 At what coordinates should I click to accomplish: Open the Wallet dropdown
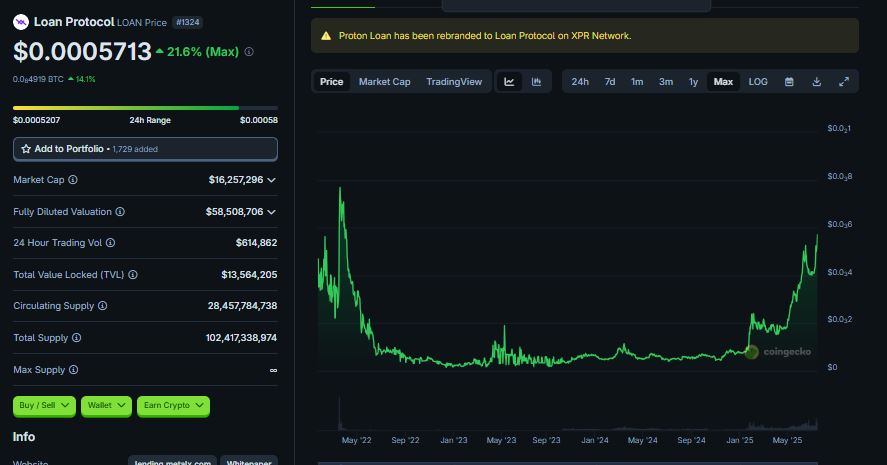point(106,406)
